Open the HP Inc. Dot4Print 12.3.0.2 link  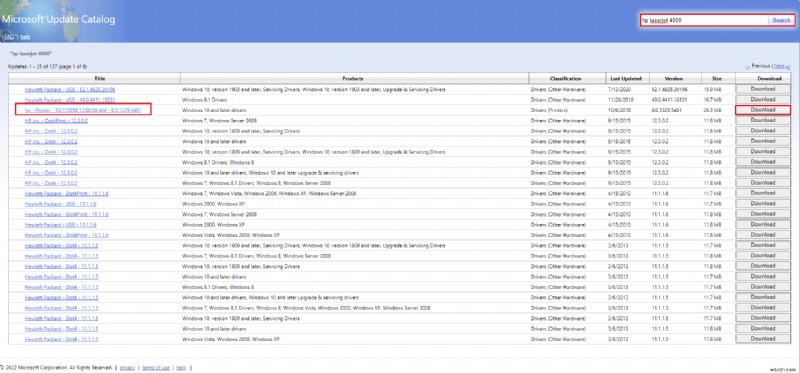point(56,120)
